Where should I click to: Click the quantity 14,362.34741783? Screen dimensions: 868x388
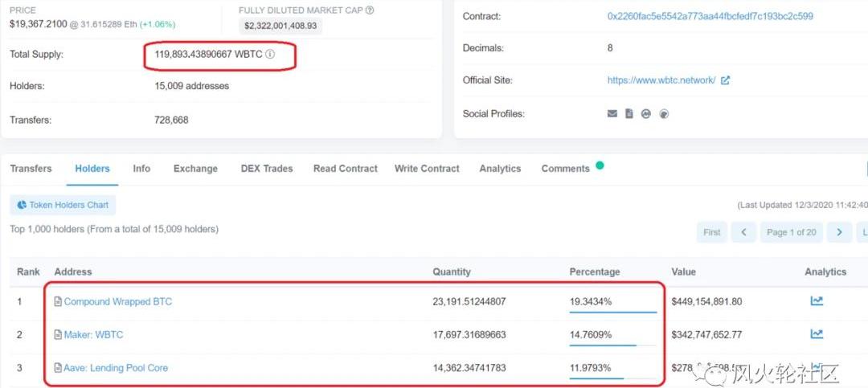[x=469, y=368]
